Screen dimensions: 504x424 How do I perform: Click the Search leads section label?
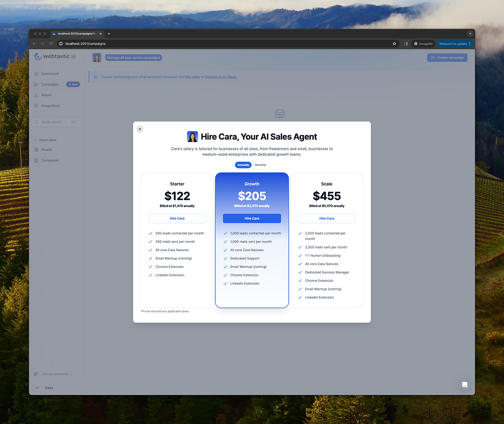[47, 140]
